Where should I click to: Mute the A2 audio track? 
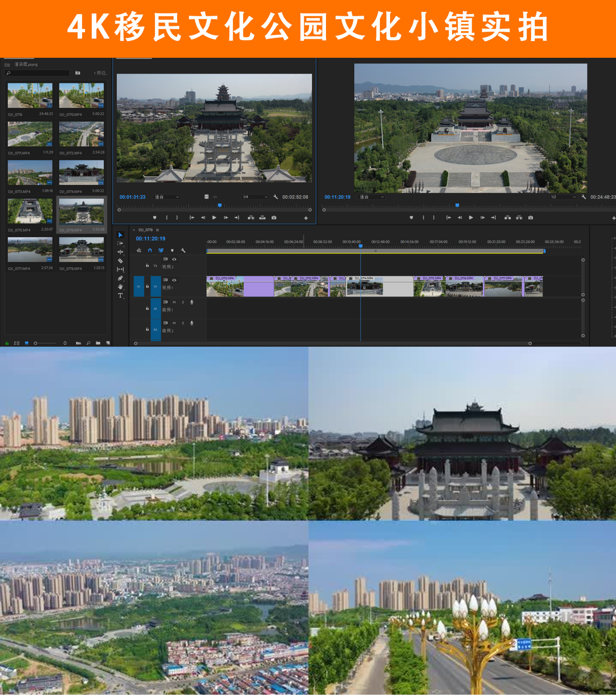pyautogui.click(x=174, y=324)
